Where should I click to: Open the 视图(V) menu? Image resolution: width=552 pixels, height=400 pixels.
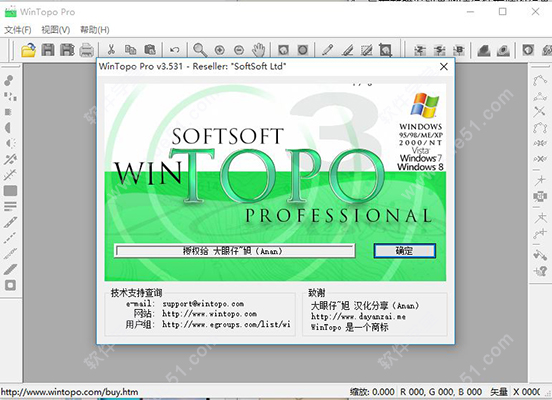56,30
